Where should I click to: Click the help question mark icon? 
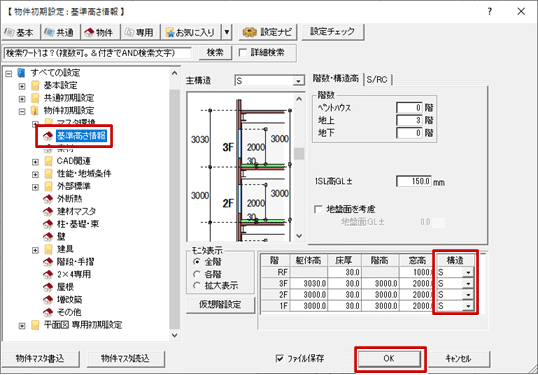pyautogui.click(x=490, y=11)
